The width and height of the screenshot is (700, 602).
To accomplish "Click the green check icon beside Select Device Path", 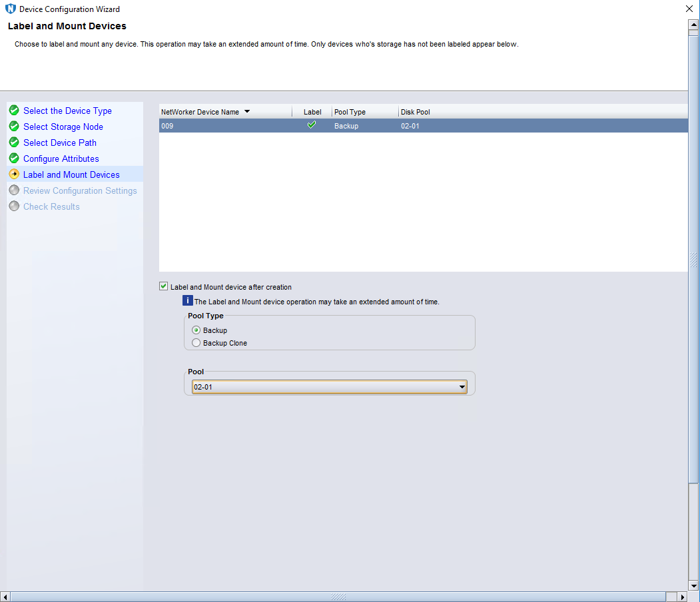I will click(14, 143).
